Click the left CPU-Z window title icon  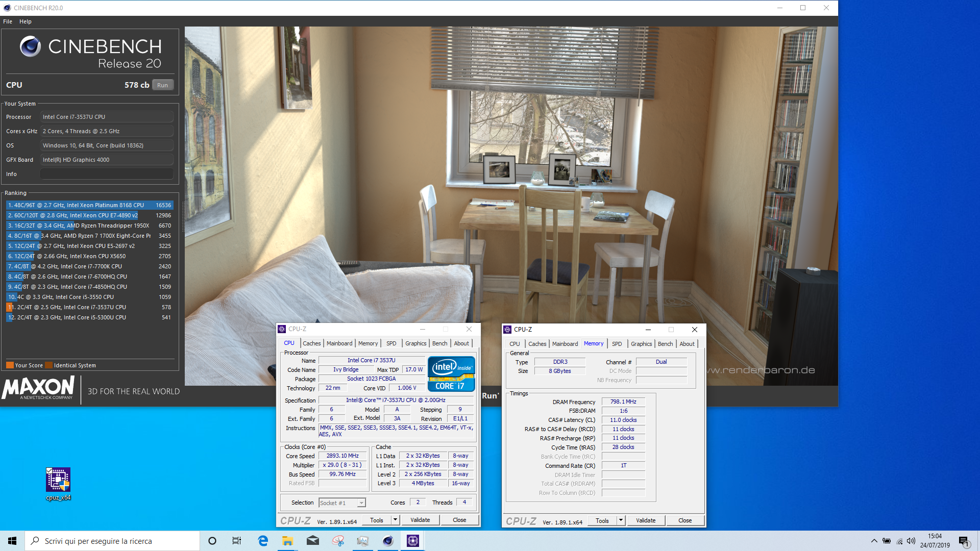(x=282, y=329)
